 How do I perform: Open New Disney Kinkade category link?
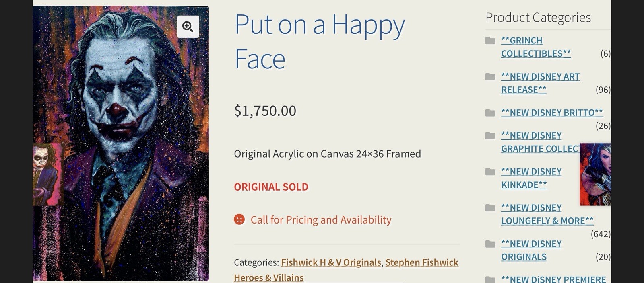(x=531, y=178)
